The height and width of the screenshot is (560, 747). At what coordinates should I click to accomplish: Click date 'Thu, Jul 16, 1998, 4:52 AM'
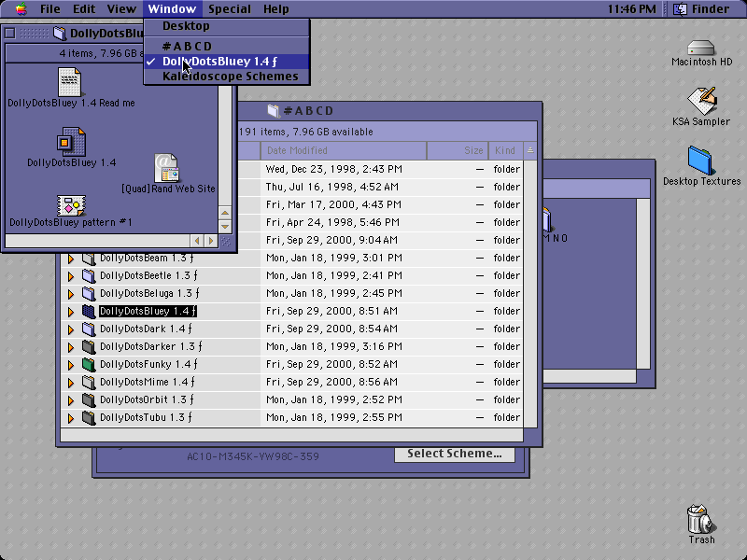[332, 188]
